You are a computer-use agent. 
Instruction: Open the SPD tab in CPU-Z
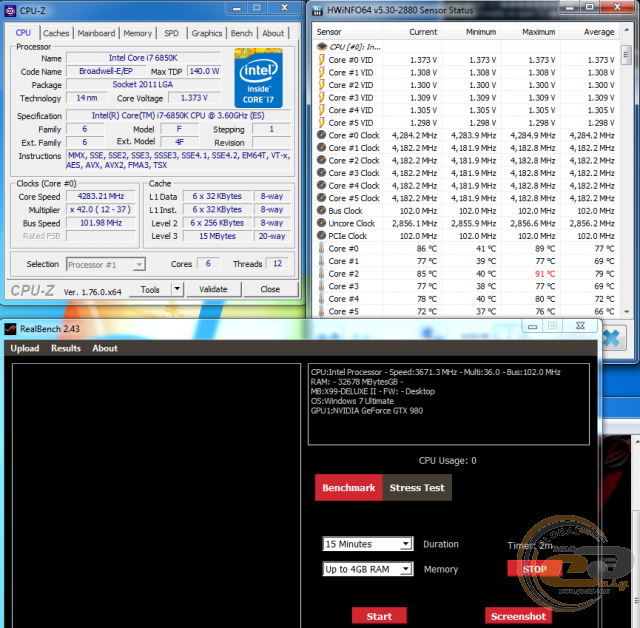[x=171, y=33]
